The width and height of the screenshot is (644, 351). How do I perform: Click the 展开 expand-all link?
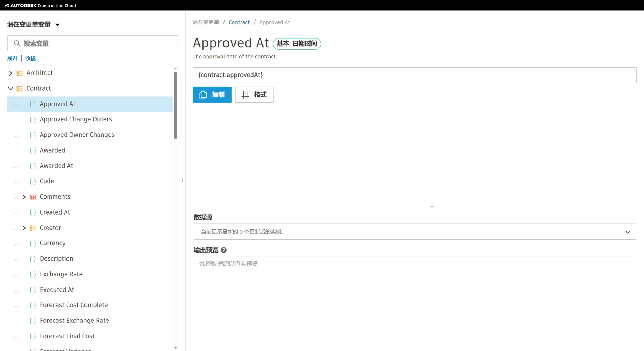[12, 58]
